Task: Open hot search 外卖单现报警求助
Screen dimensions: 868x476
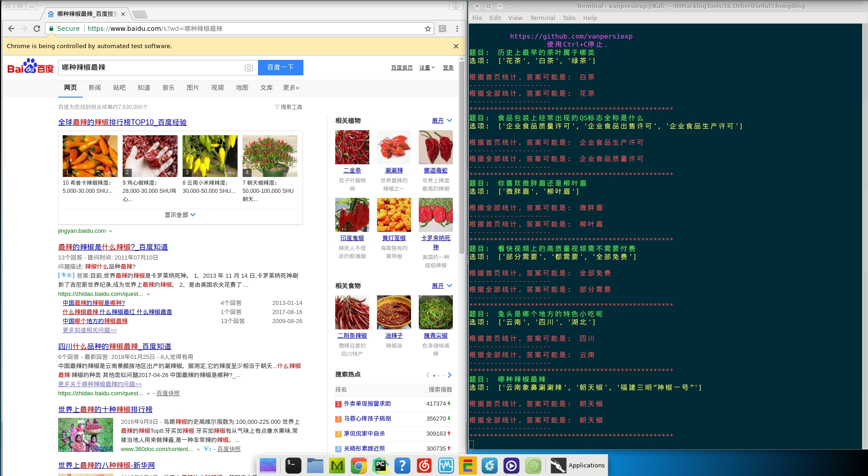Action: coord(367,404)
